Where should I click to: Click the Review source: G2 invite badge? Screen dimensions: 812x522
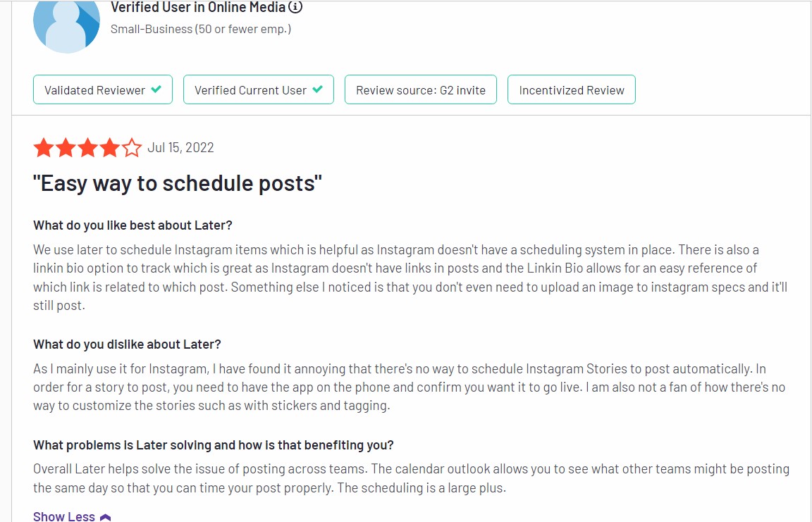tap(421, 89)
